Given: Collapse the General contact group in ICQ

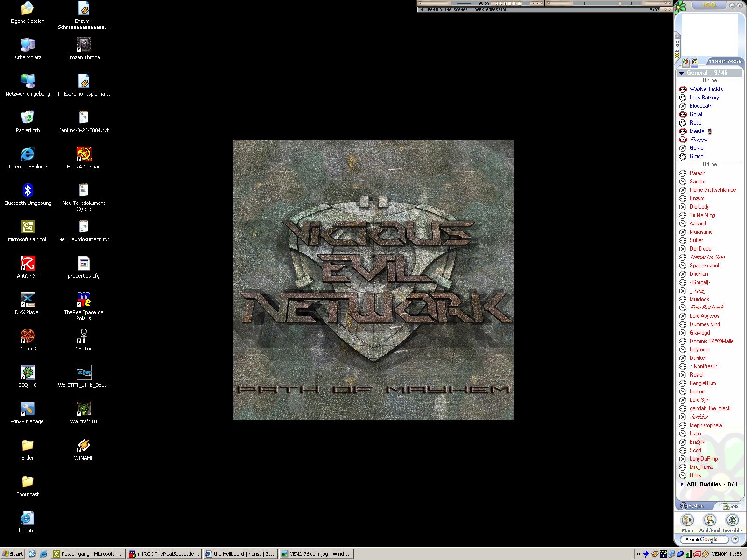Looking at the screenshot, I should [682, 73].
